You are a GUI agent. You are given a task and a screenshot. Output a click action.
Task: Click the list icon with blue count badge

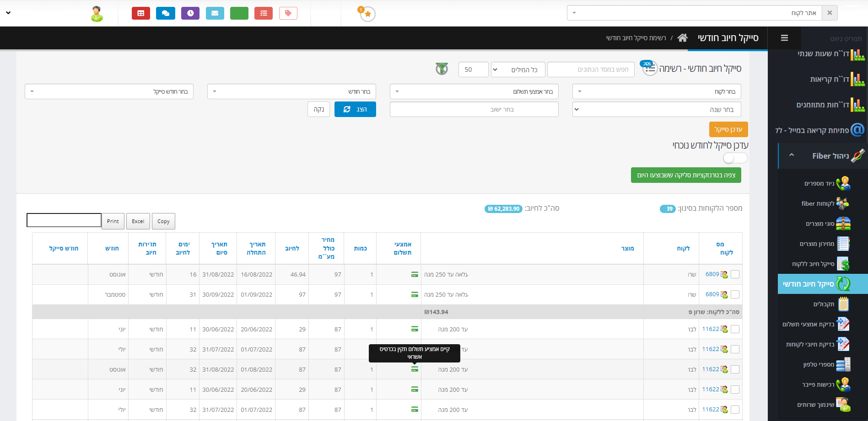point(649,68)
